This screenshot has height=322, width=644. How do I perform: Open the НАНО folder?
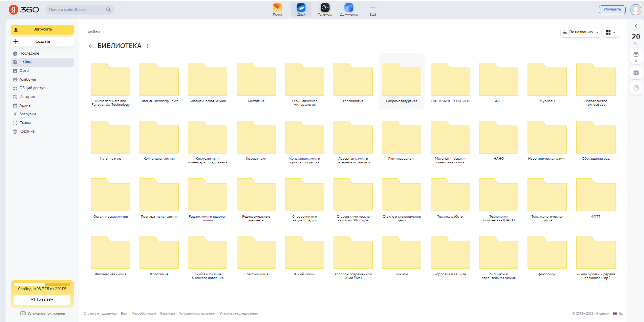click(499, 140)
